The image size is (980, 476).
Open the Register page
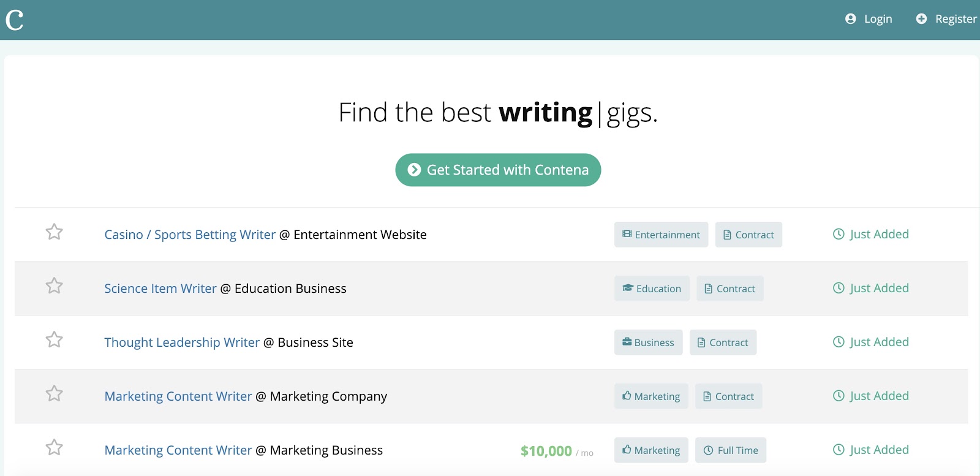[946, 19]
